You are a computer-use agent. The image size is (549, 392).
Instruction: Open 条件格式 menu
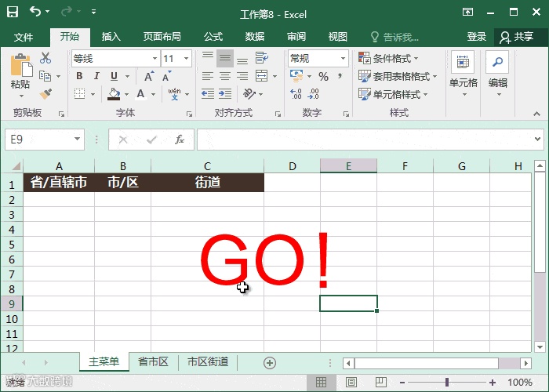(388, 58)
